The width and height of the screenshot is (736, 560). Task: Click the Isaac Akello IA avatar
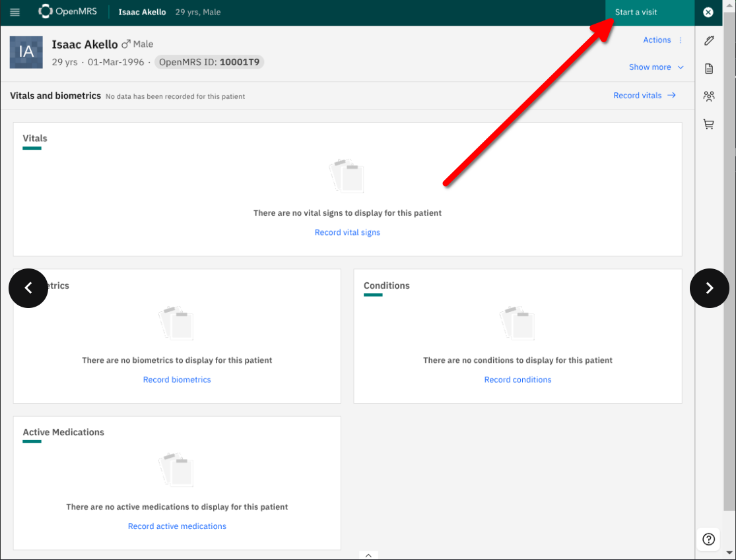pos(26,53)
